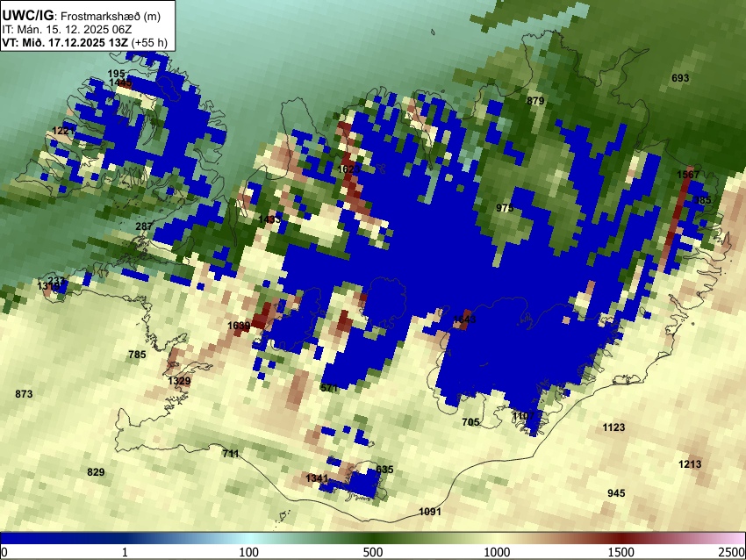Select the 1623 label on the map

[x=348, y=169]
